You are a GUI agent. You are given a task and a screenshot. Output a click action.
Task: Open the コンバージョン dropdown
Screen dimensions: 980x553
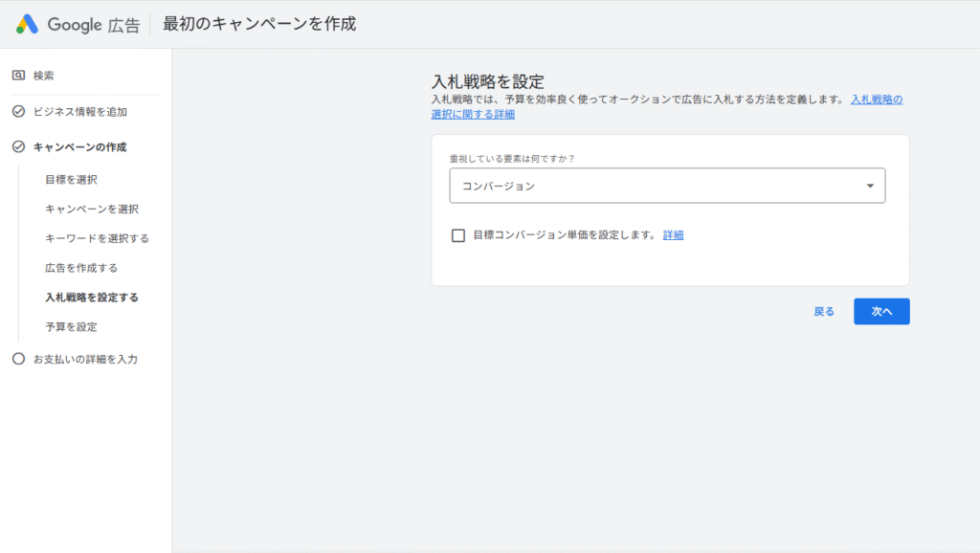coord(667,186)
